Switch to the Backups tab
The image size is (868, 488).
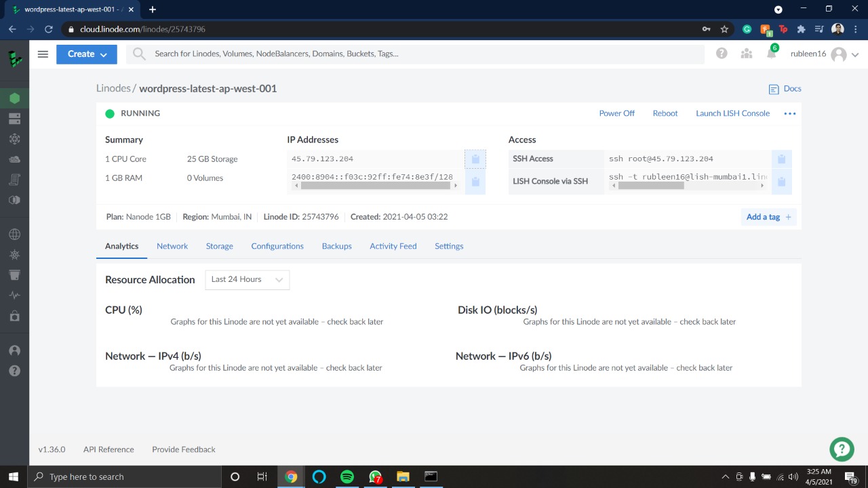click(x=337, y=246)
